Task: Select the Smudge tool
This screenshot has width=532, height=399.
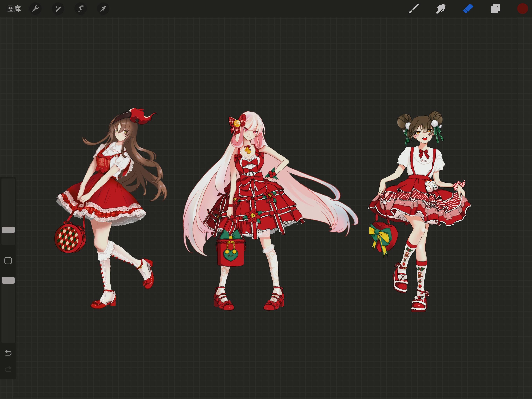Action: (x=441, y=9)
